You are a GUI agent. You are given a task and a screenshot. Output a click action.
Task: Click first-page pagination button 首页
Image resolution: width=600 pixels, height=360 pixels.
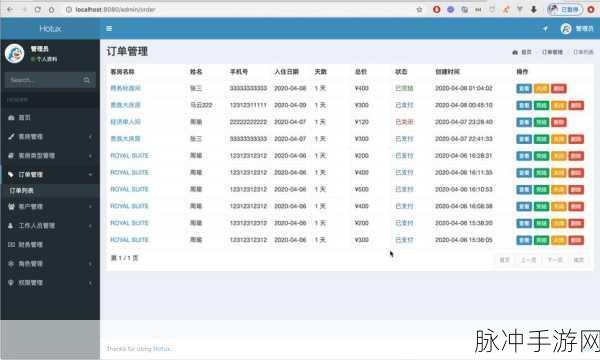(505, 260)
